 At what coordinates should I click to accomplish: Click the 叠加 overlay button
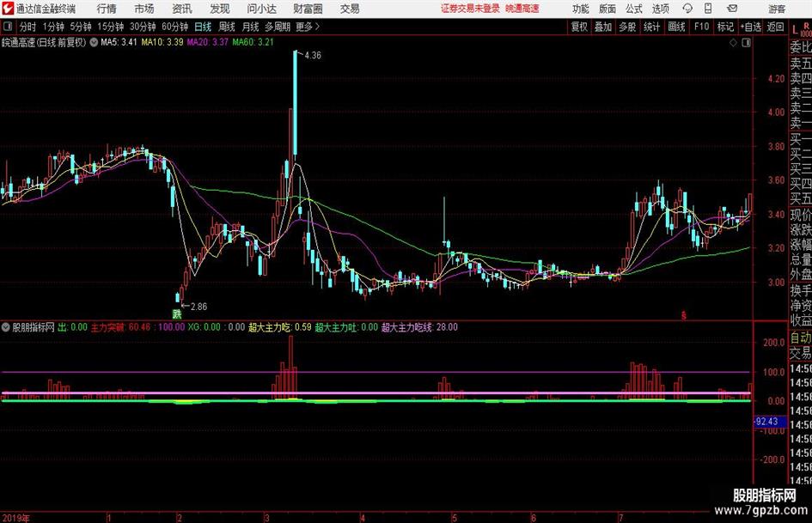(x=603, y=27)
